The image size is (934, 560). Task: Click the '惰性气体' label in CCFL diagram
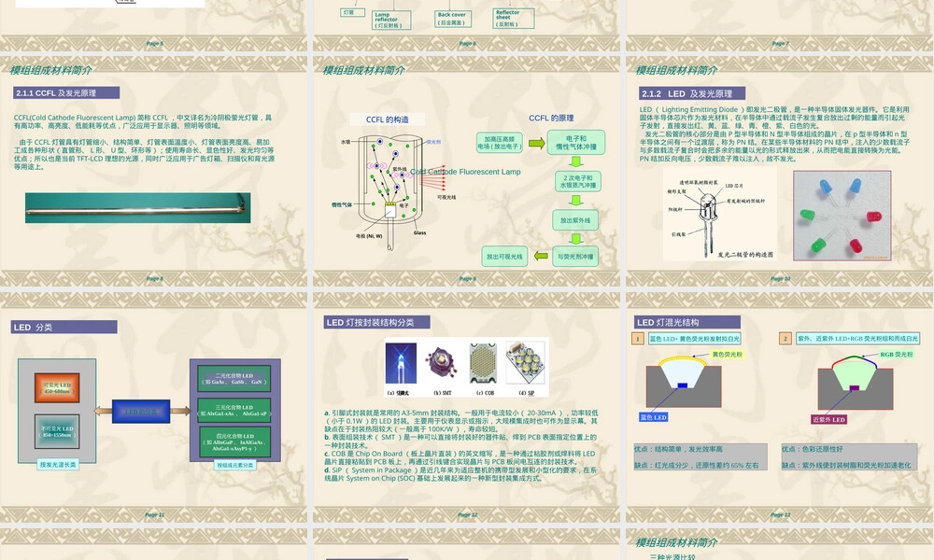pos(342,204)
